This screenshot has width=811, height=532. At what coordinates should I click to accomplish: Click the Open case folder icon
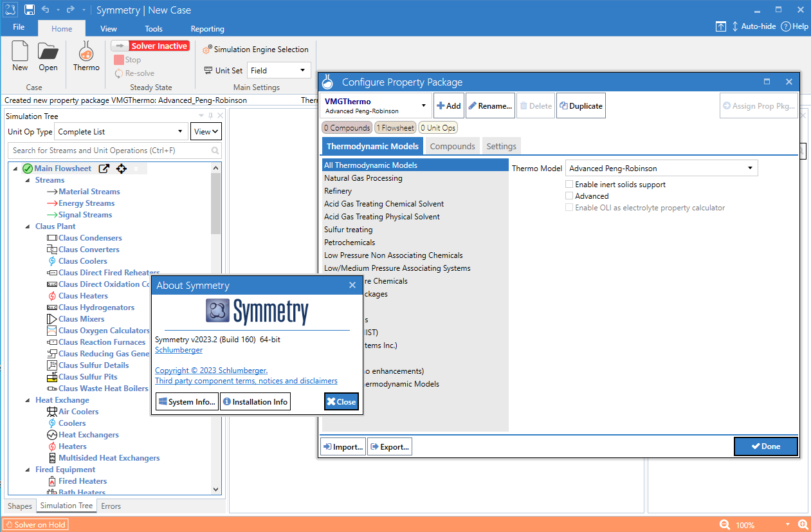pyautogui.click(x=48, y=52)
